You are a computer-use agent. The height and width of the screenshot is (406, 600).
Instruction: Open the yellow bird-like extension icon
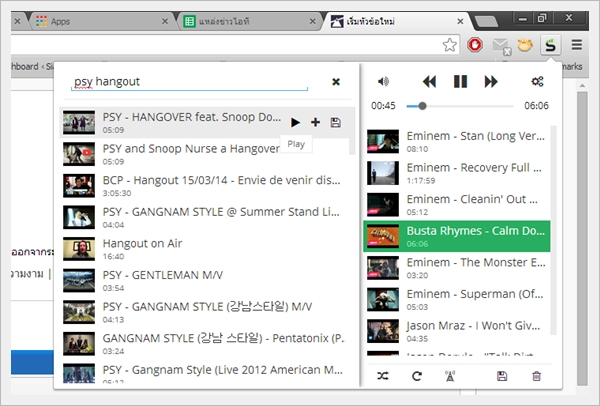[525, 45]
